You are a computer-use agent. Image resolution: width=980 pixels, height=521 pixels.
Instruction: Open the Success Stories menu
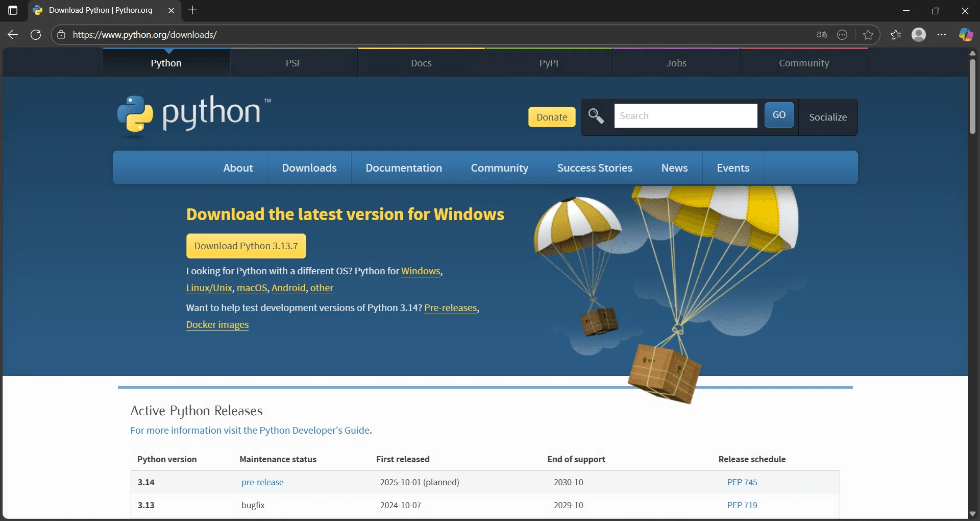point(595,168)
